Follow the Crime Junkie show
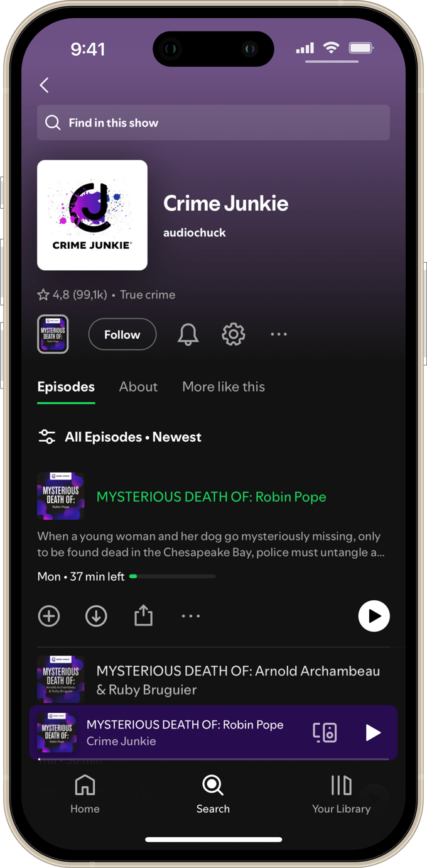 point(122,334)
